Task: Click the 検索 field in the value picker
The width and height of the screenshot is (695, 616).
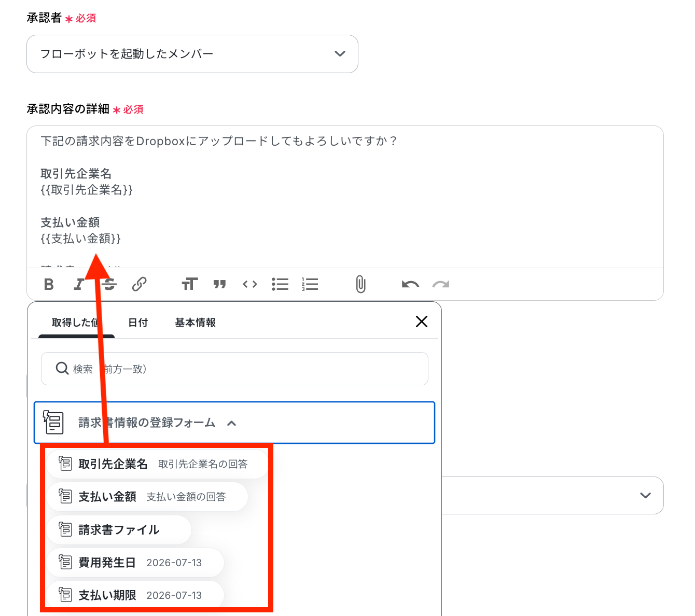Action: (x=234, y=369)
